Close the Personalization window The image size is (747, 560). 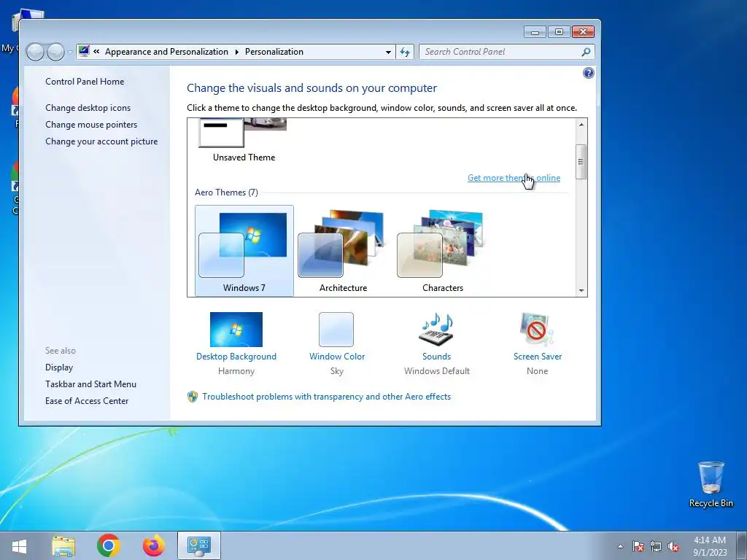click(x=583, y=32)
